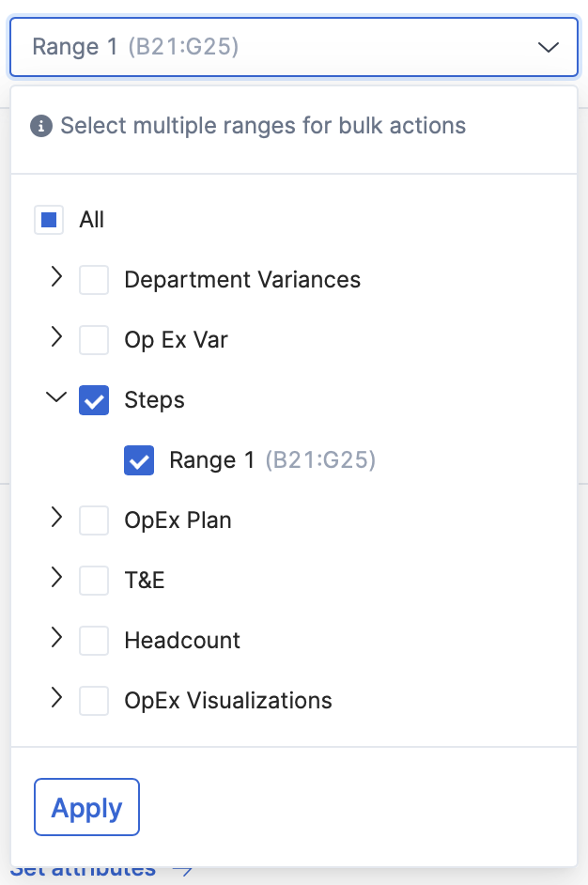Uncheck the All checkbox

point(49,219)
